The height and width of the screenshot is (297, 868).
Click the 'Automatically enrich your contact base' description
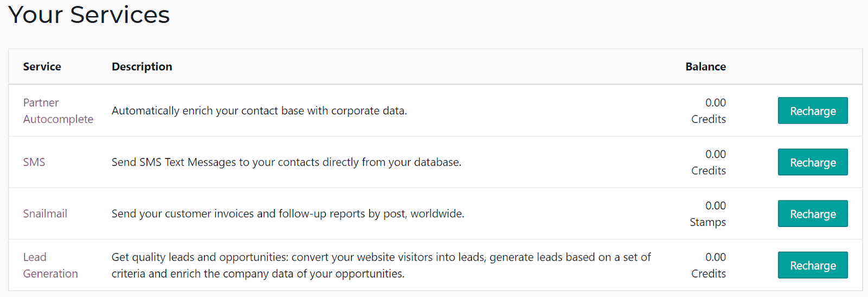259,111
